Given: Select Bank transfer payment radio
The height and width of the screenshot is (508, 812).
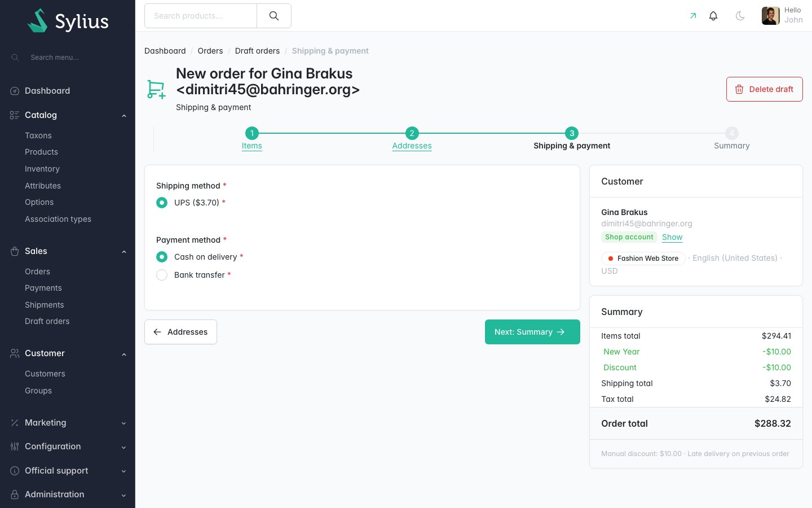Looking at the screenshot, I should 162,275.
